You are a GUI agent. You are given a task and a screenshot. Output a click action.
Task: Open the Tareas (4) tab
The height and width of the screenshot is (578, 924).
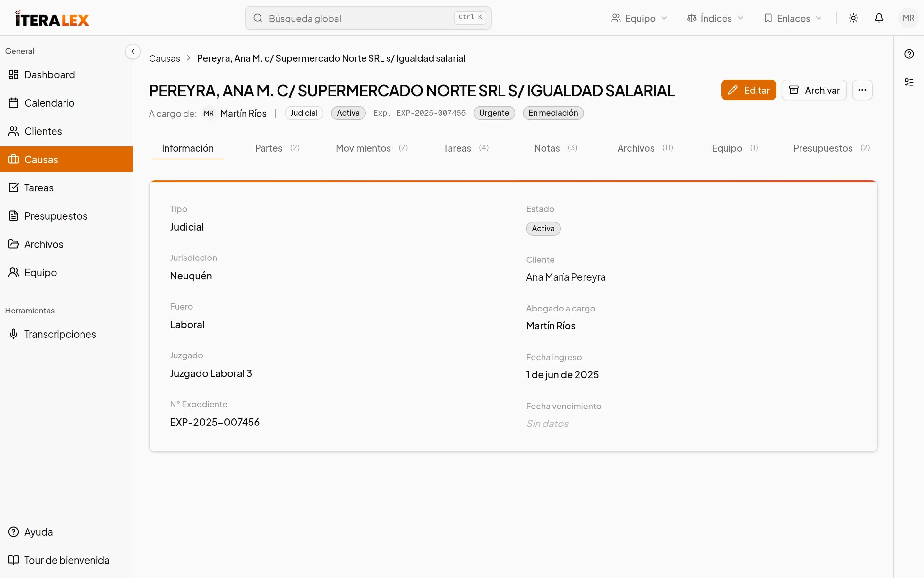pyautogui.click(x=466, y=148)
